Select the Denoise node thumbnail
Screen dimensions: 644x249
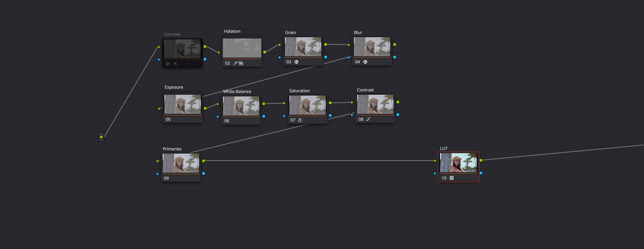tap(182, 49)
